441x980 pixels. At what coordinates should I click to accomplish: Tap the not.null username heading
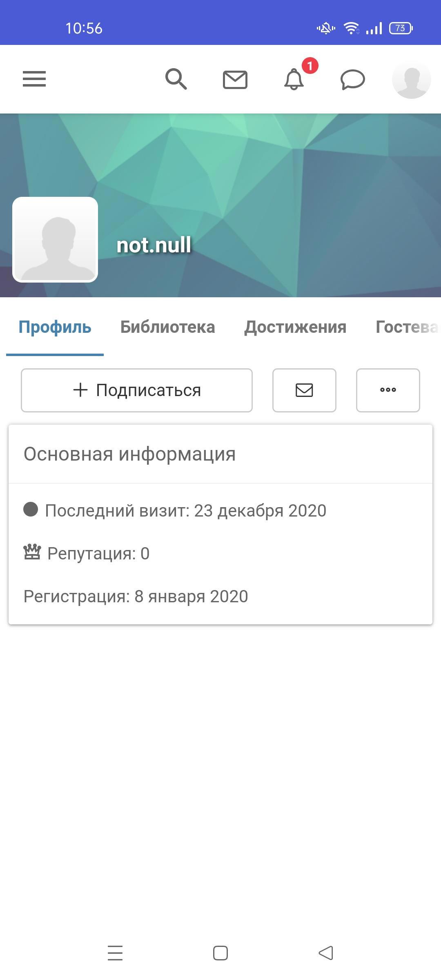[x=154, y=245]
